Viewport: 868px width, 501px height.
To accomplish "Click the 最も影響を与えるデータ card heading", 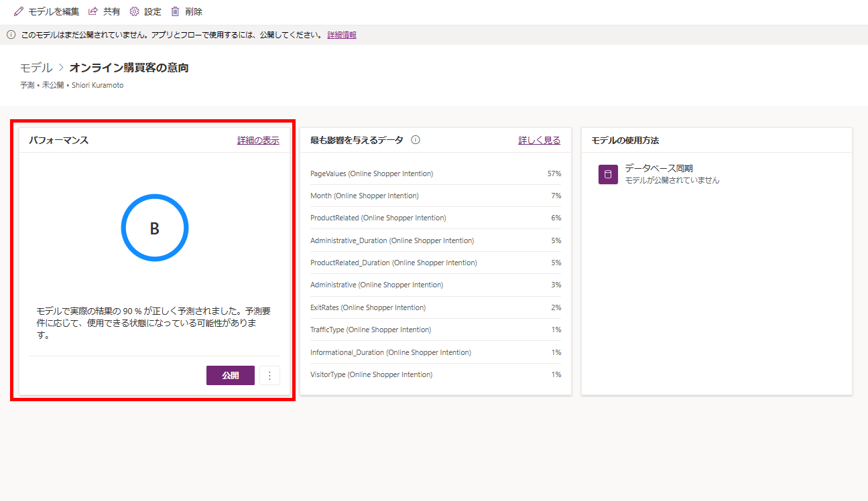I will 357,140.
